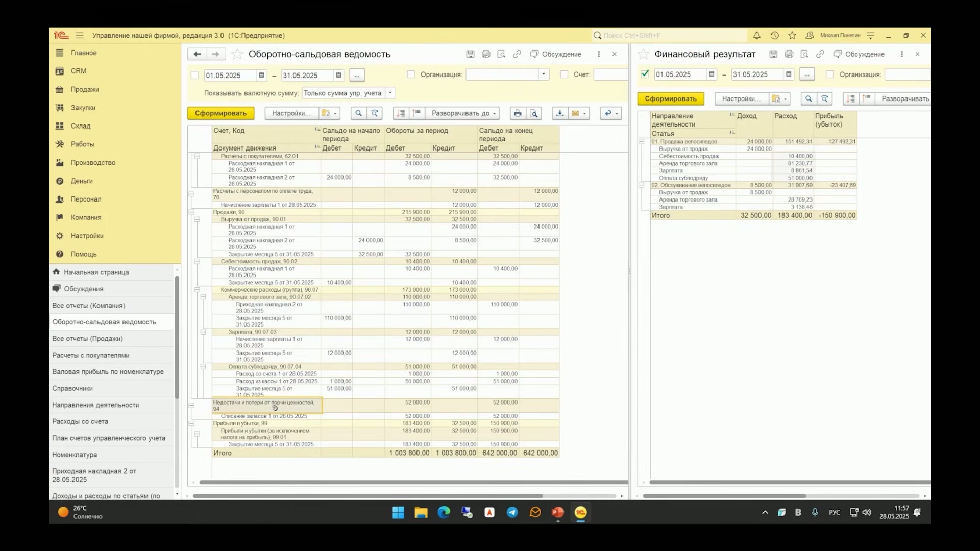Add Оборотно-сальдовая ведомость to favorites star
Image resolution: width=980 pixels, height=551 pixels.
(237, 54)
